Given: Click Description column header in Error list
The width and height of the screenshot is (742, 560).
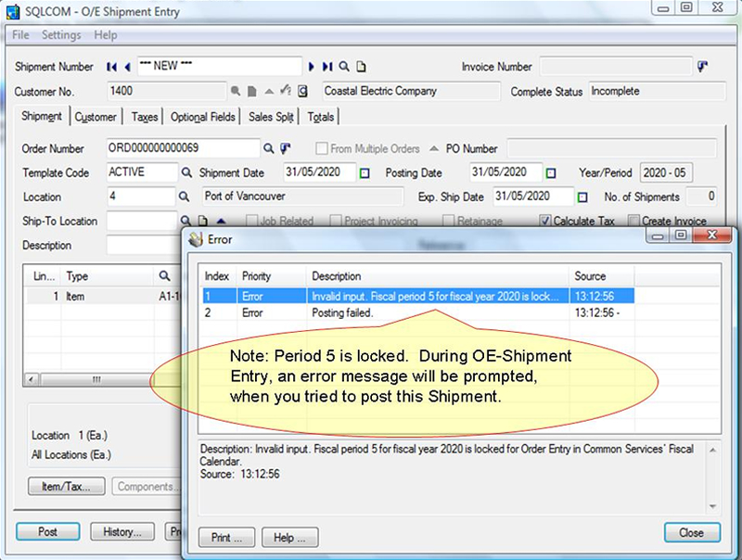Looking at the screenshot, I should 438,276.
